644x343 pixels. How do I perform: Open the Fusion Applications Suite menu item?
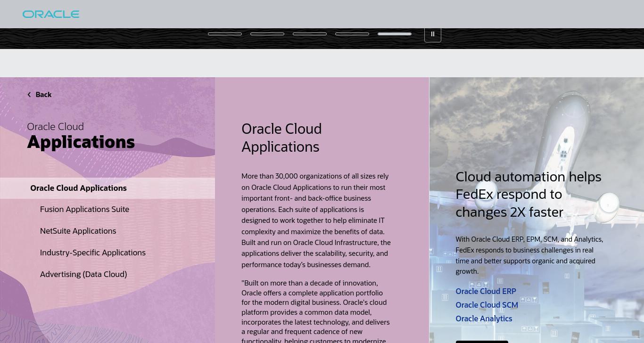pos(84,209)
